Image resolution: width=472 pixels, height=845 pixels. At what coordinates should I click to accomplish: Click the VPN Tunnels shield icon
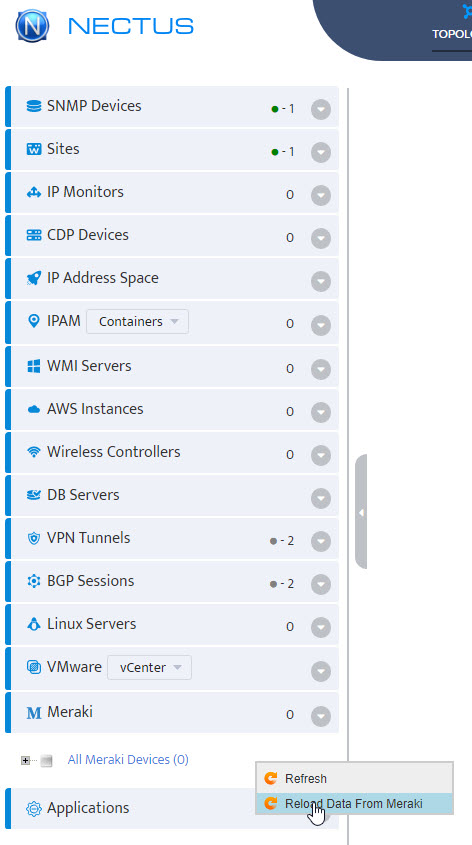coord(34,538)
